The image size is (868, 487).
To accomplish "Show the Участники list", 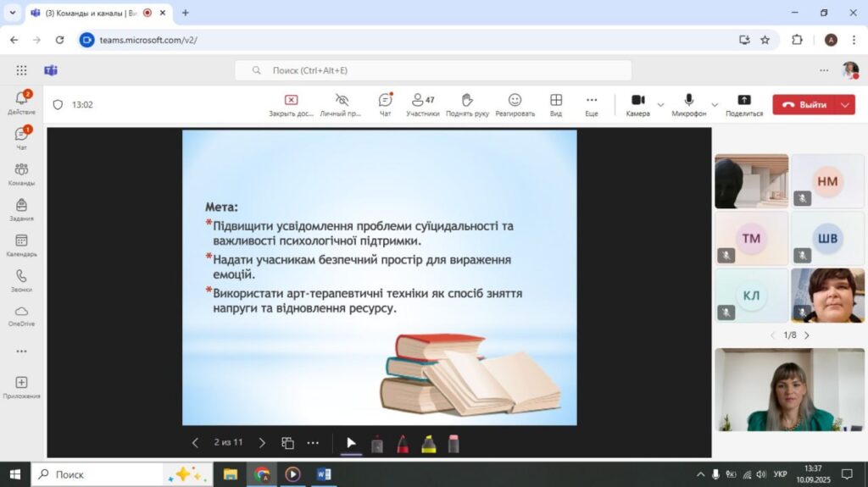I will coord(422,104).
